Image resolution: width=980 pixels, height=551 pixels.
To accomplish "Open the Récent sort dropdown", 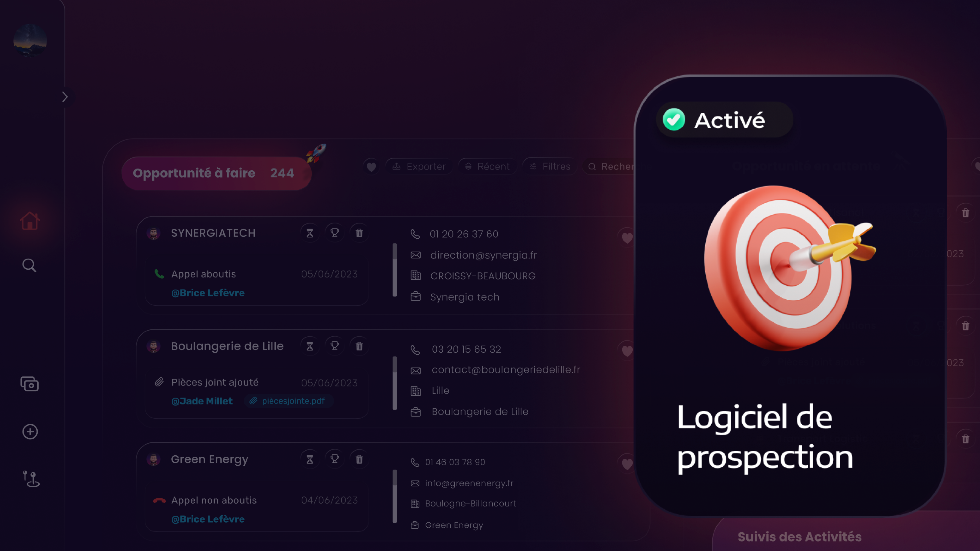I will point(487,167).
